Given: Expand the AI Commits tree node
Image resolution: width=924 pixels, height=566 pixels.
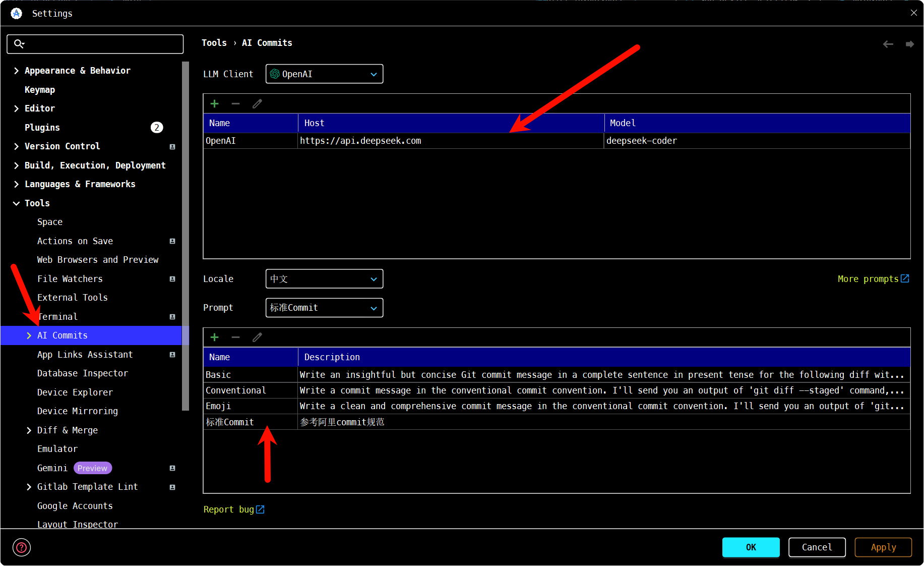Looking at the screenshot, I should point(29,335).
